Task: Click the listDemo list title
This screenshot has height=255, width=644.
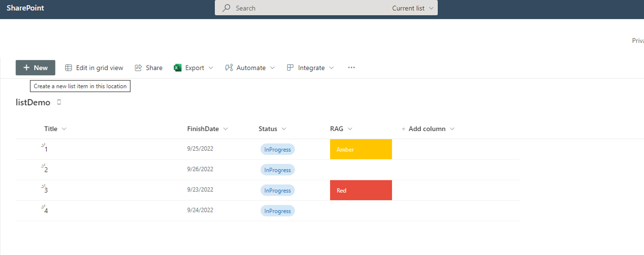Action: (33, 102)
